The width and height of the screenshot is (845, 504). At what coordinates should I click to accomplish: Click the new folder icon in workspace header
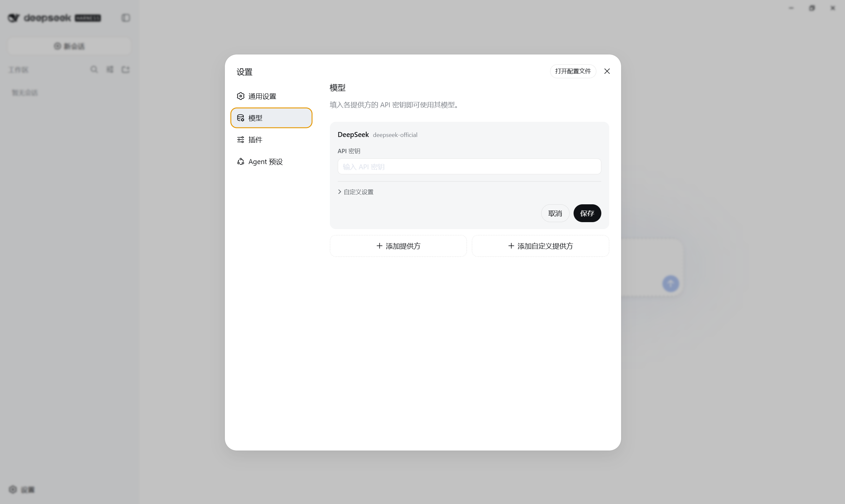coord(126,70)
